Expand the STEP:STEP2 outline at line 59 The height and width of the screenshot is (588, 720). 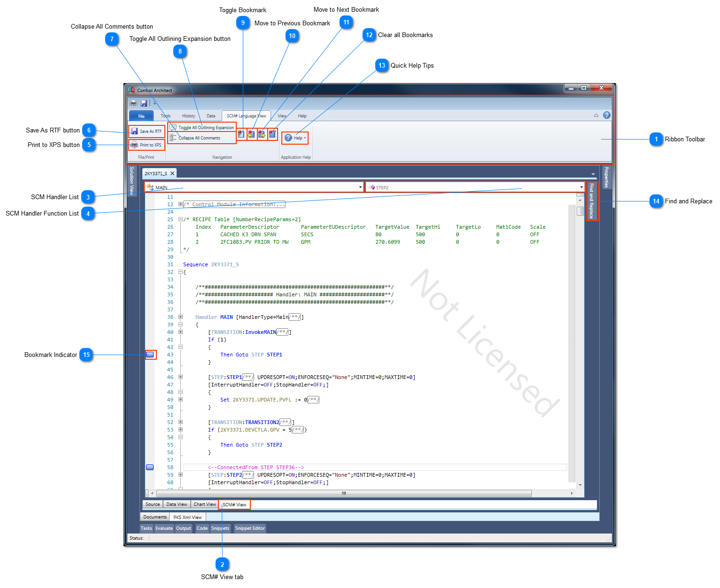pyautogui.click(x=180, y=475)
